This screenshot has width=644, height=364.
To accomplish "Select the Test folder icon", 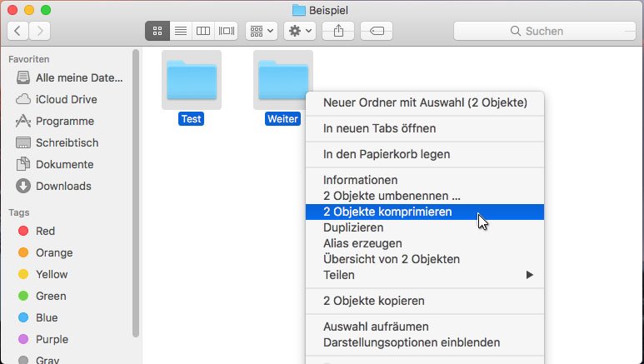I will pyautogui.click(x=192, y=80).
